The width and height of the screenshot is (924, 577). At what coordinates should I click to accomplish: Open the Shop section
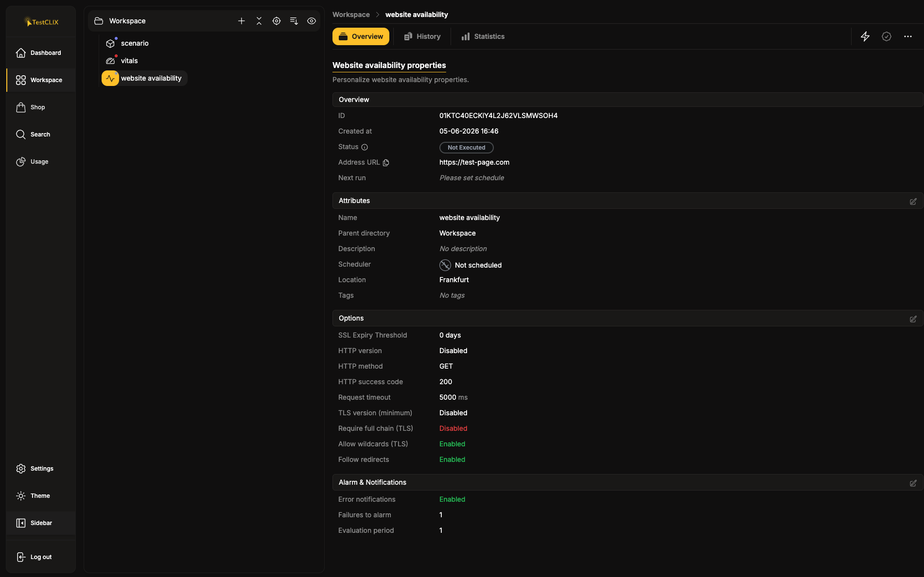coord(41,107)
